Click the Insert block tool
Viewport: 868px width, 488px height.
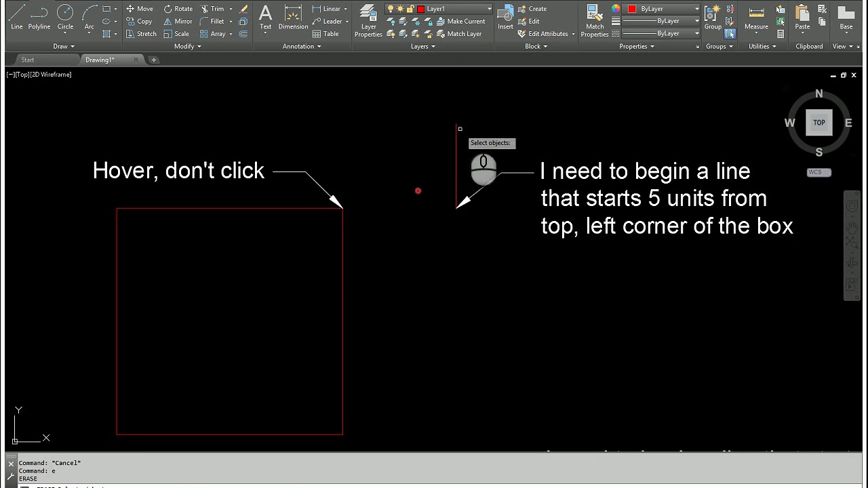pyautogui.click(x=505, y=17)
